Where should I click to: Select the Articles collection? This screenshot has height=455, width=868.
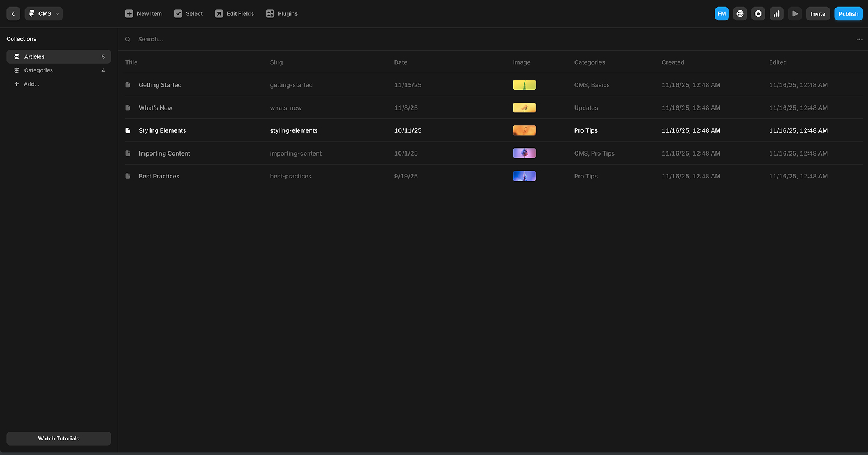click(x=35, y=57)
